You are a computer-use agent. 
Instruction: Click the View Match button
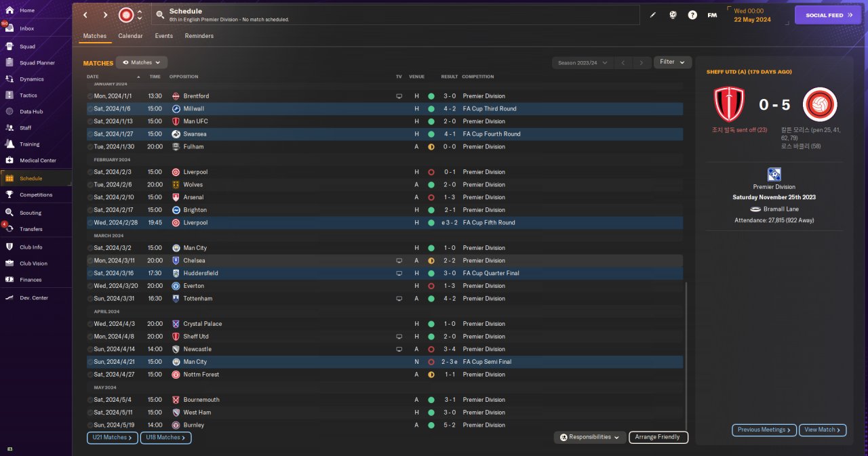823,430
